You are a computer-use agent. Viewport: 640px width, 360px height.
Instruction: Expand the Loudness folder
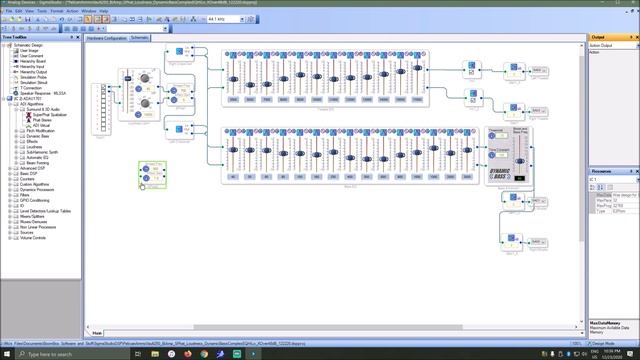[x=16, y=147]
